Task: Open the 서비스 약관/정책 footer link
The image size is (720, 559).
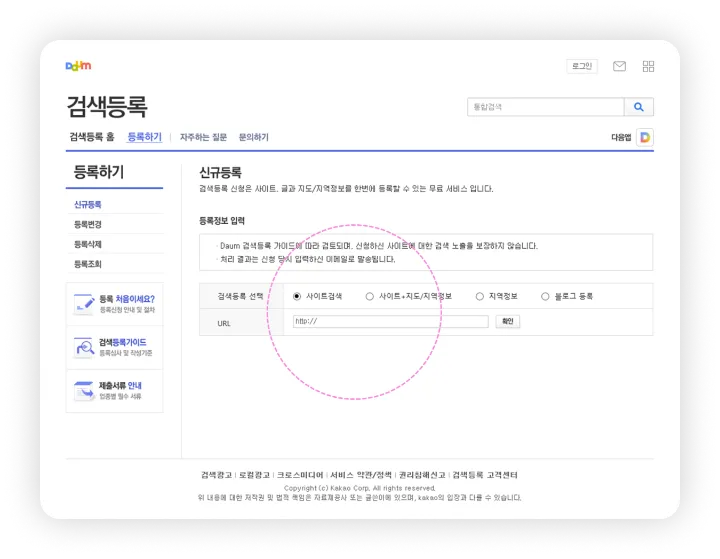Action: [x=361, y=475]
